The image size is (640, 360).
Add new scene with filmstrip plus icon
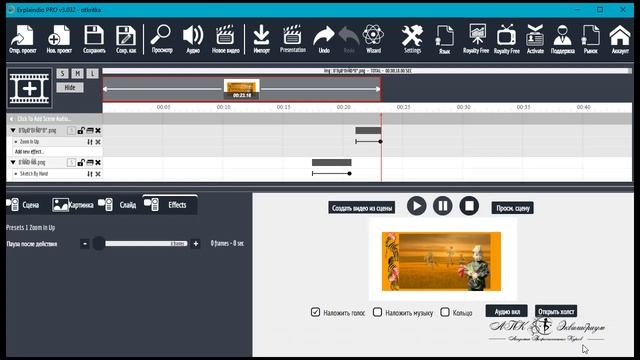[x=29, y=88]
